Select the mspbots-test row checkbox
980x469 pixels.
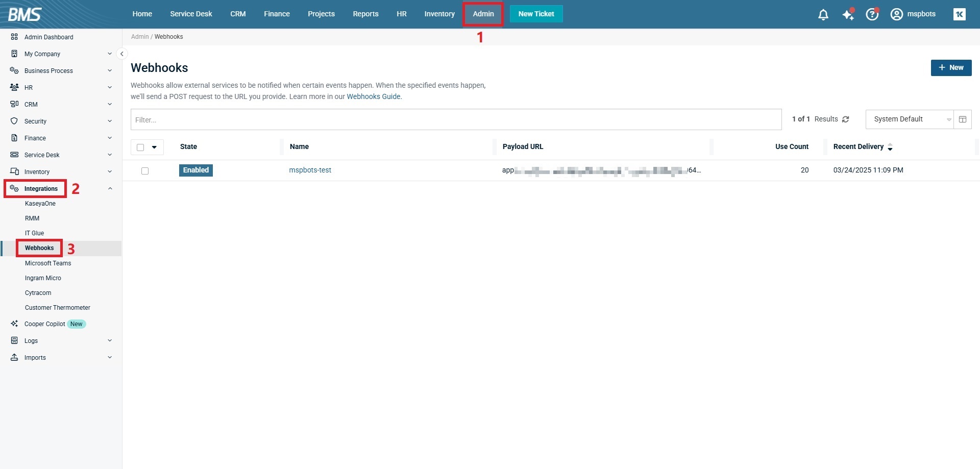tap(145, 171)
